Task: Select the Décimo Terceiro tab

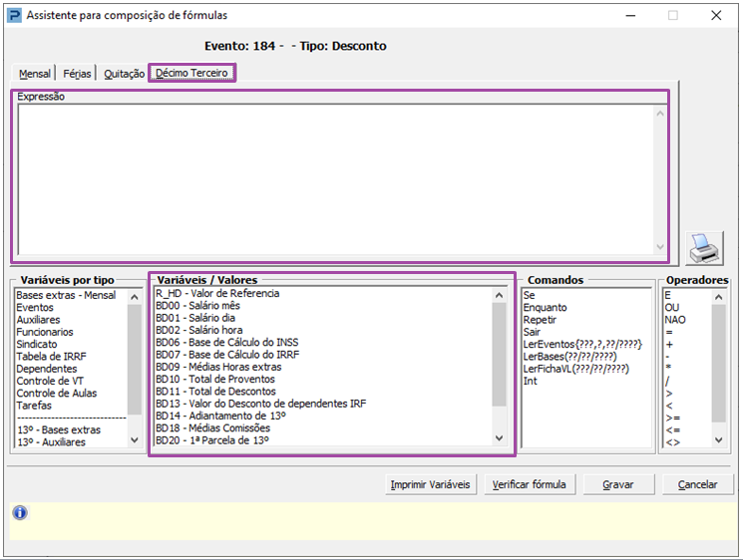Action: tap(191, 73)
